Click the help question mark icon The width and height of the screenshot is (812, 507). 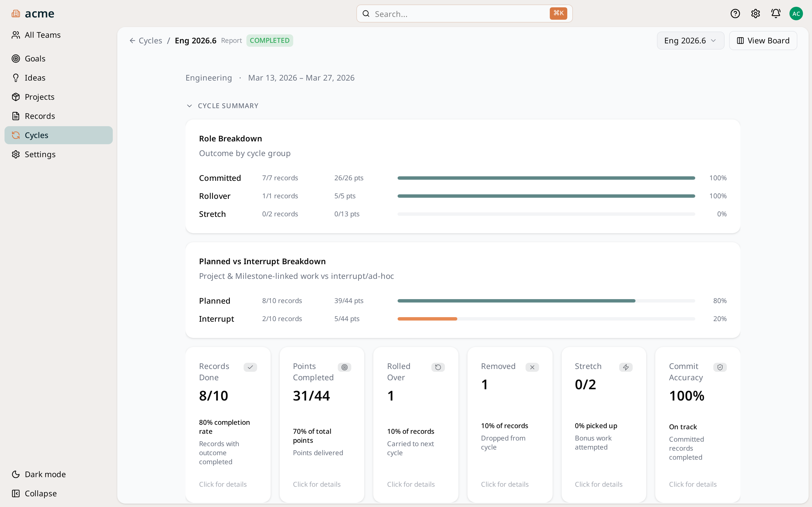pyautogui.click(x=735, y=14)
